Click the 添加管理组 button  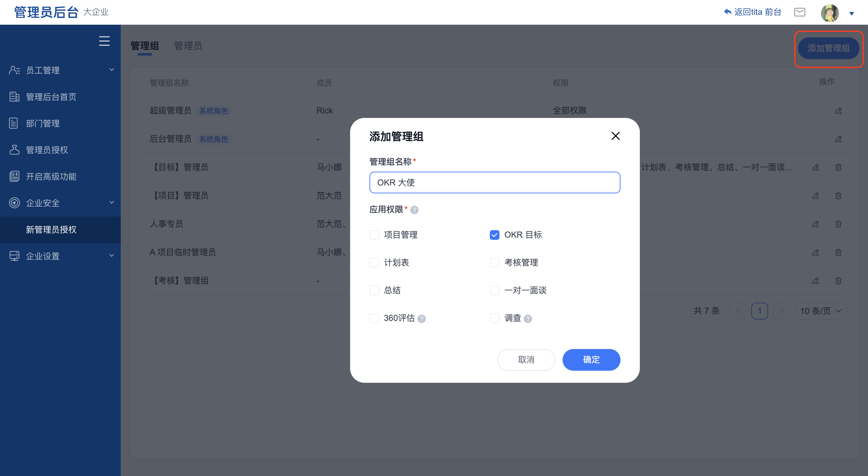click(828, 48)
